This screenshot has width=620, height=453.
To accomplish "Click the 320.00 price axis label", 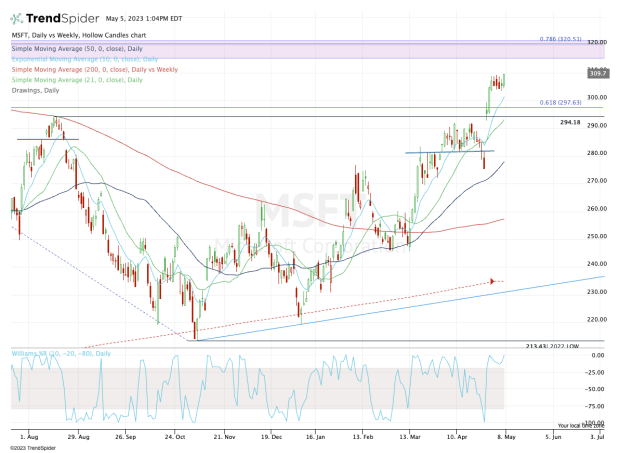I will (597, 42).
